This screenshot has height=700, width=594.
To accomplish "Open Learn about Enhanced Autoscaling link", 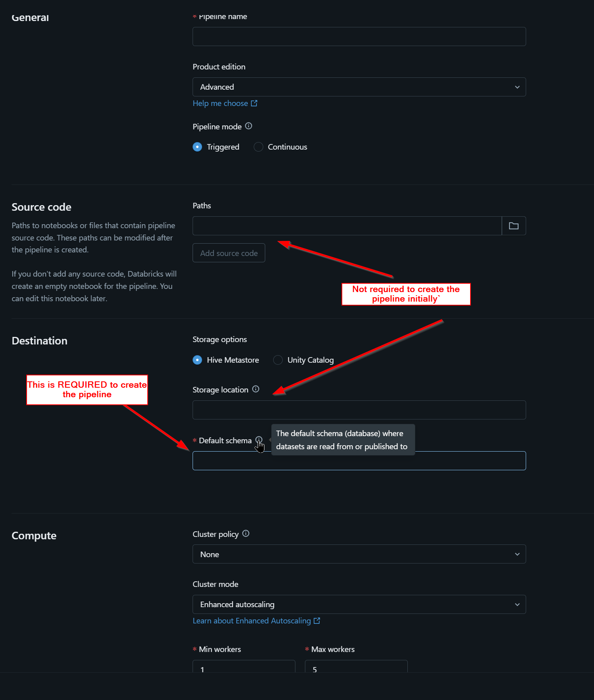I will click(252, 621).
